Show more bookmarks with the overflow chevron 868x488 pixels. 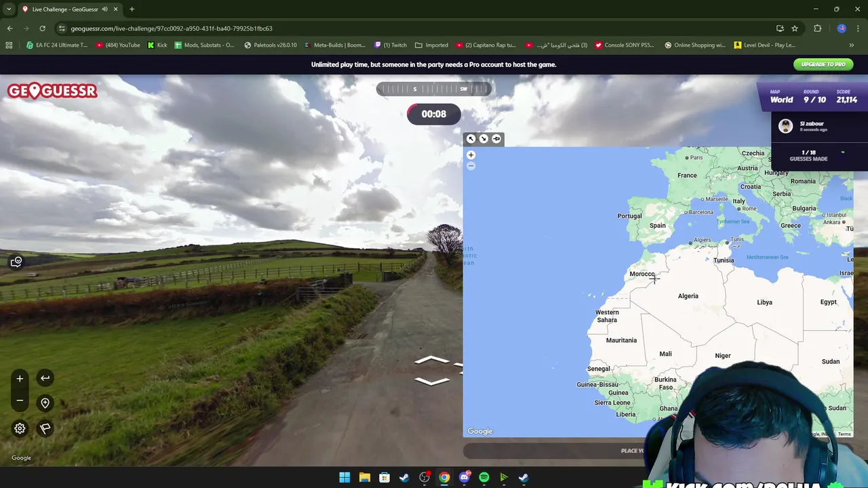852,45
